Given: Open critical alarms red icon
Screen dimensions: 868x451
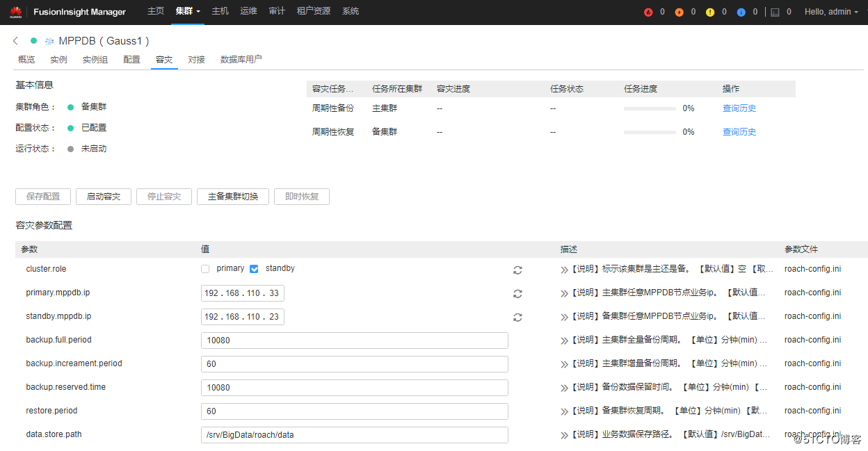Looking at the screenshot, I should click(648, 12).
